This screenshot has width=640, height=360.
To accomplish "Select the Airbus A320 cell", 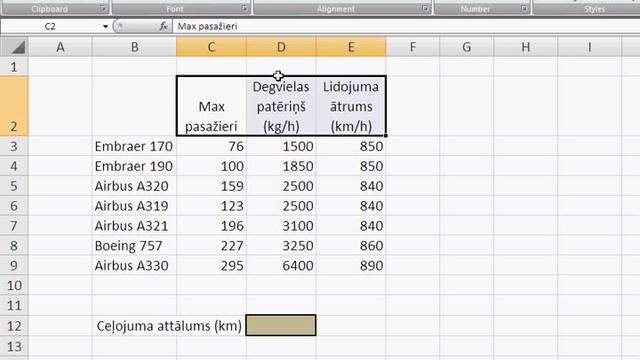I will tap(135, 186).
